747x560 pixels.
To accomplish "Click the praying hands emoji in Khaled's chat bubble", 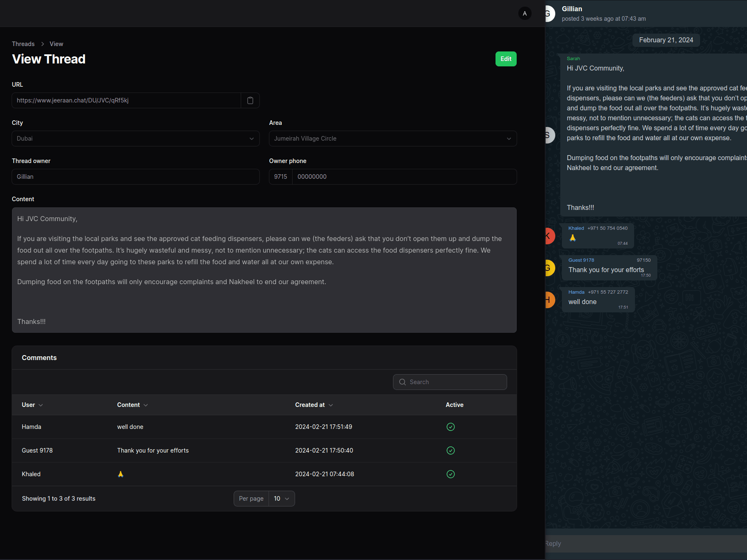I will click(x=573, y=238).
